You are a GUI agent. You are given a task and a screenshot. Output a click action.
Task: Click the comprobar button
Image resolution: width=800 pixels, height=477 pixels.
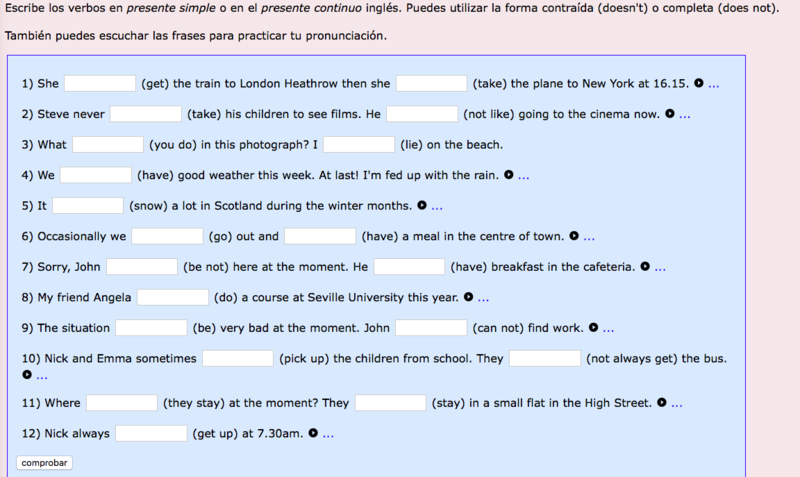(45, 463)
